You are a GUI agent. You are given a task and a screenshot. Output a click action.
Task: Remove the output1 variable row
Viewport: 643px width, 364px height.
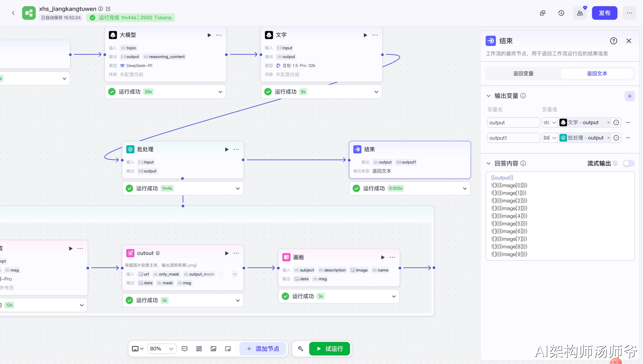(x=628, y=138)
